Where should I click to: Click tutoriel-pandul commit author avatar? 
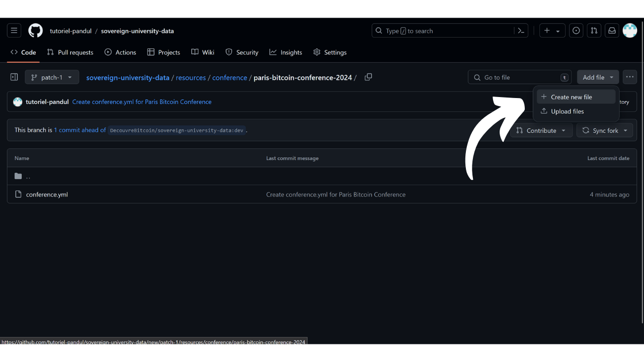18,102
